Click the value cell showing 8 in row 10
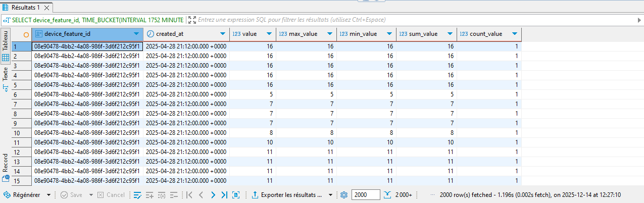Image resolution: width=644 pixels, height=203 pixels. pos(253,133)
